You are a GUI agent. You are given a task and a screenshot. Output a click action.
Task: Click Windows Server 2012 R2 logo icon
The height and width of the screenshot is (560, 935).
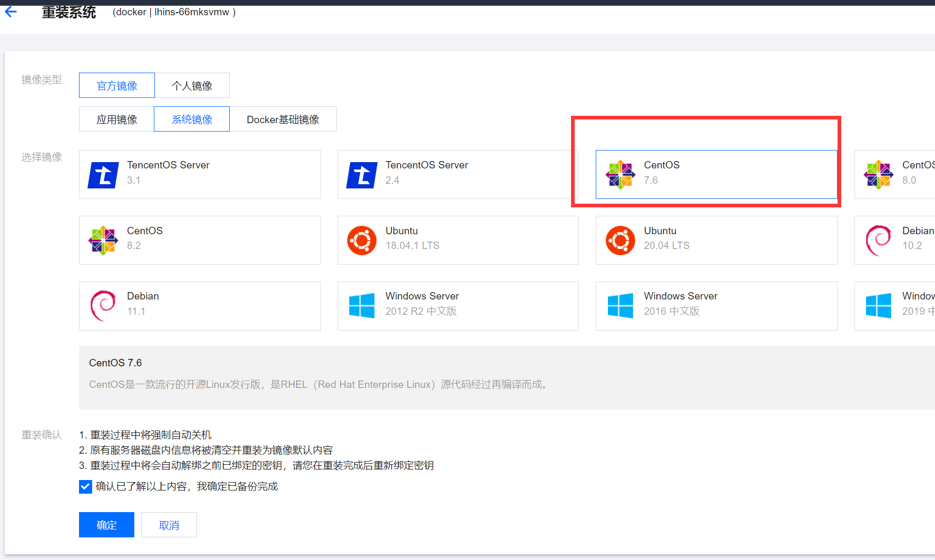[362, 306]
